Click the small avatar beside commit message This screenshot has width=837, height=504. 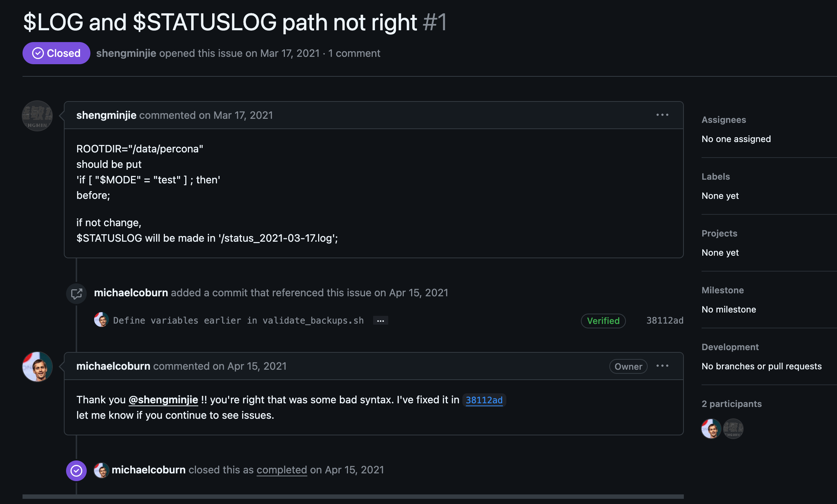[101, 320]
